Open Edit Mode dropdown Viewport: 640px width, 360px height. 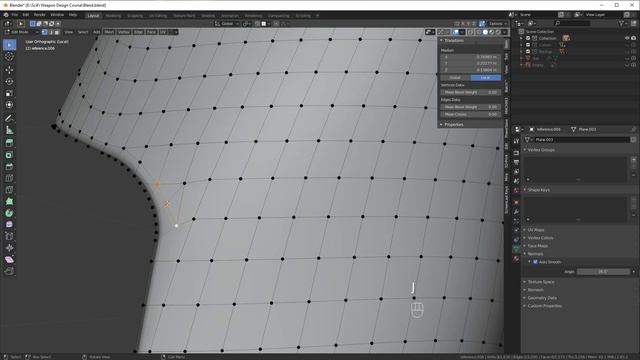click(x=22, y=32)
